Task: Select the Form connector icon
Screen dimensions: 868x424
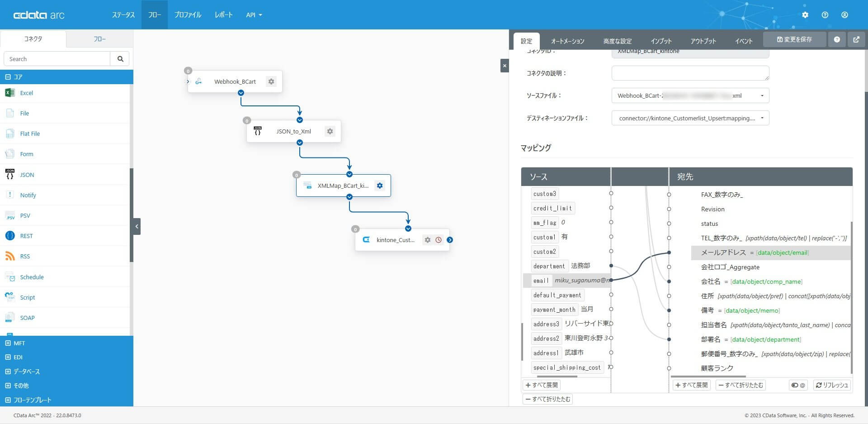Action: 10,154
